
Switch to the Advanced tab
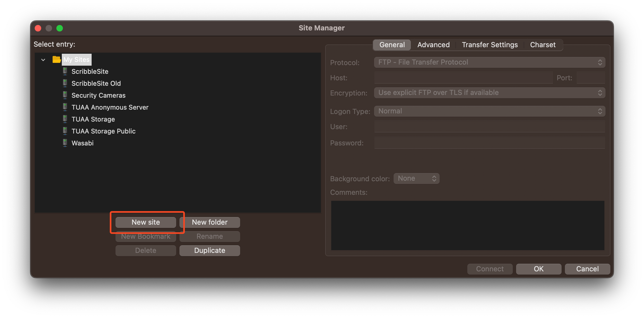(433, 44)
